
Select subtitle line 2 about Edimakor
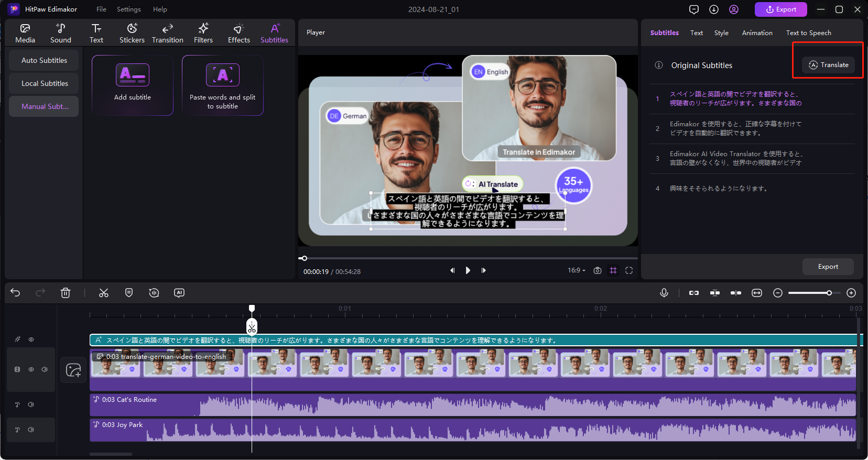(752, 128)
